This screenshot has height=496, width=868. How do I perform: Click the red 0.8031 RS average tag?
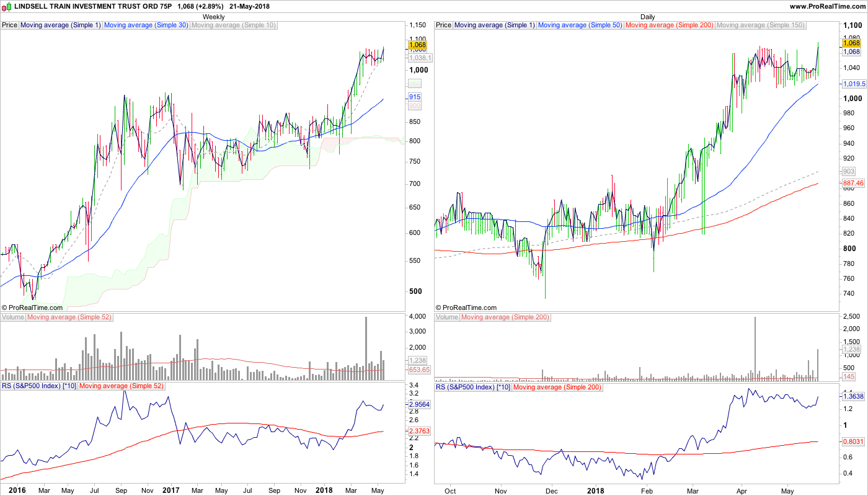click(x=853, y=441)
